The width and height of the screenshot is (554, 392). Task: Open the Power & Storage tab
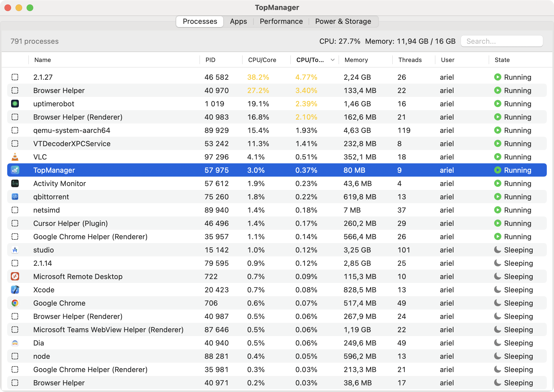click(343, 22)
